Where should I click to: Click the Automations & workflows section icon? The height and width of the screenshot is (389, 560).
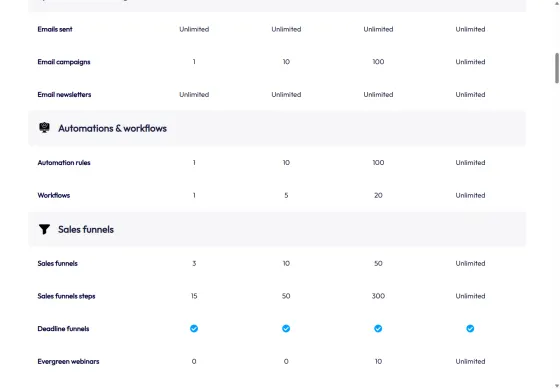(x=44, y=128)
